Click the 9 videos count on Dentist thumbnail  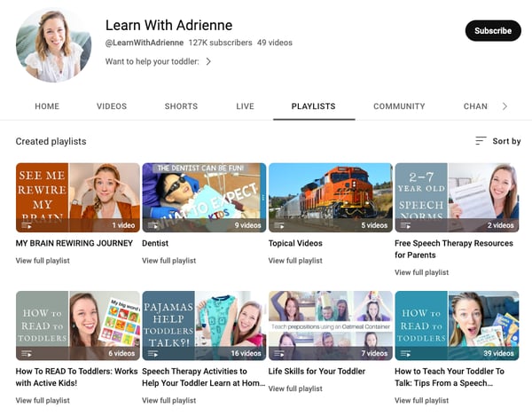[247, 225]
